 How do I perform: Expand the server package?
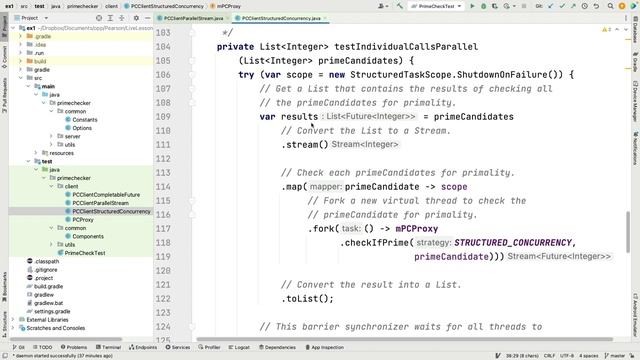tap(51, 136)
